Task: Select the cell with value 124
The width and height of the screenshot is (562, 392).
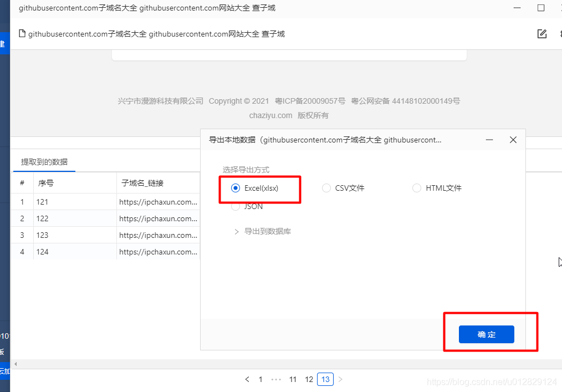Action: [75, 252]
